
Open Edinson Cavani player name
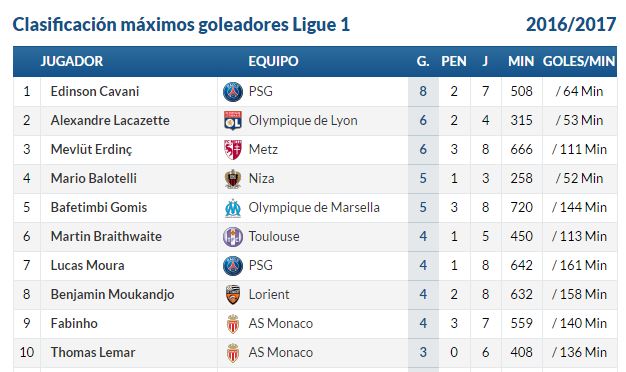pyautogui.click(x=95, y=91)
